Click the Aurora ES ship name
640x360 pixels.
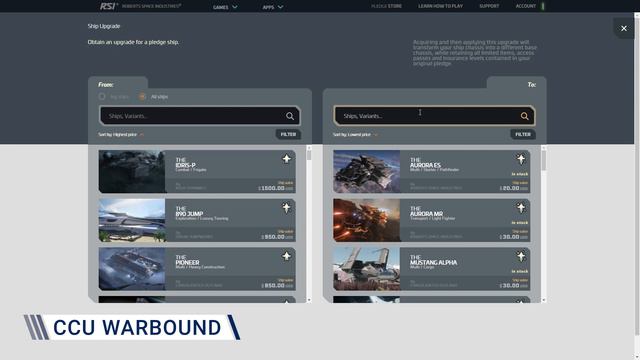(425, 165)
